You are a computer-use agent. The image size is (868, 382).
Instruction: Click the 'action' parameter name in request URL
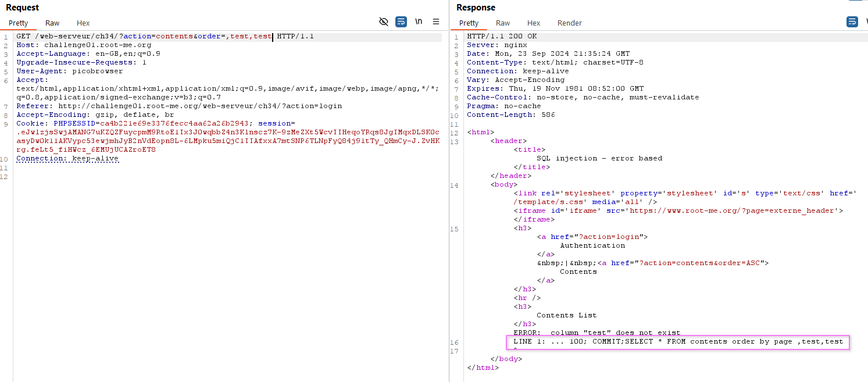point(137,36)
